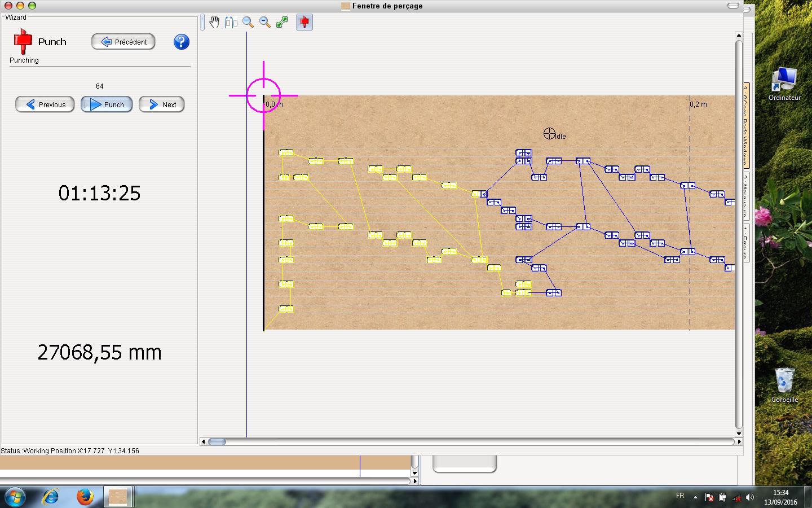Open Firefox from the taskbar
The width and height of the screenshot is (812, 508).
85,497
